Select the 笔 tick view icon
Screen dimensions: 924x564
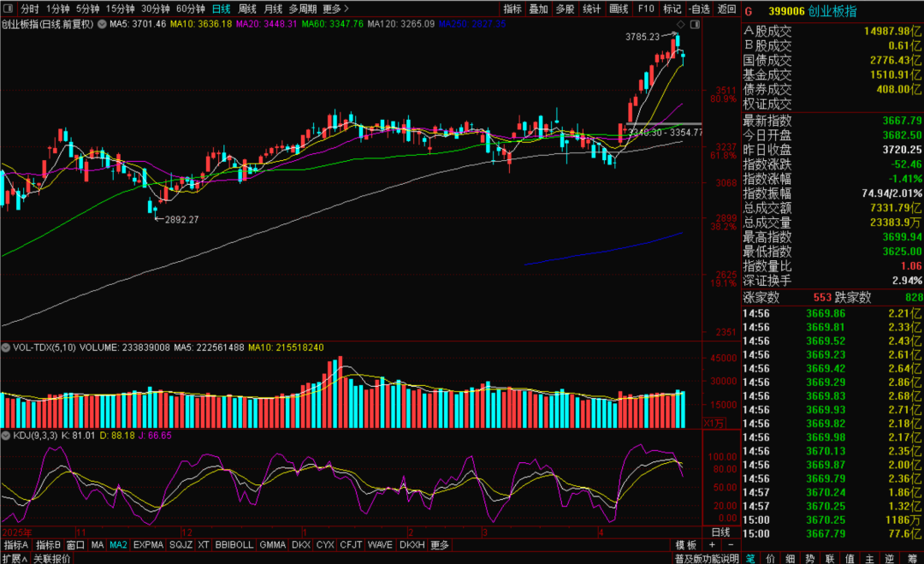750,558
